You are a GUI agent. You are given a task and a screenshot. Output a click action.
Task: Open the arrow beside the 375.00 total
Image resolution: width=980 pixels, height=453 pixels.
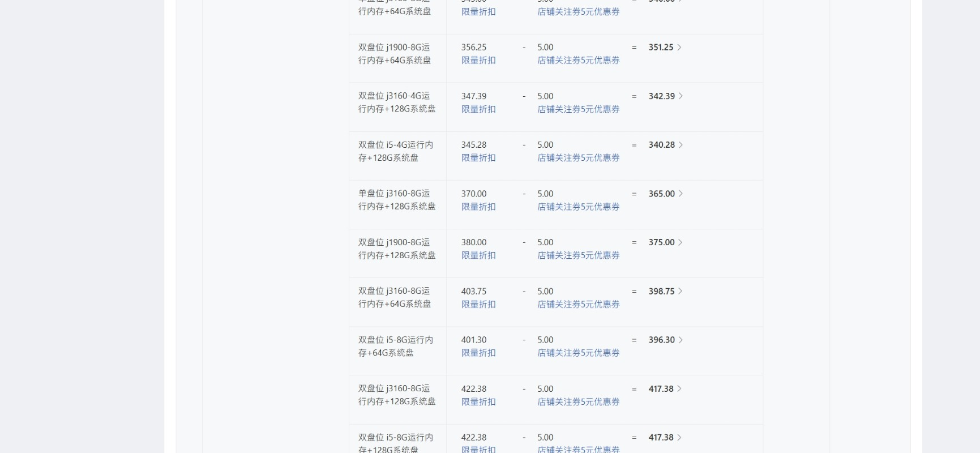click(681, 242)
